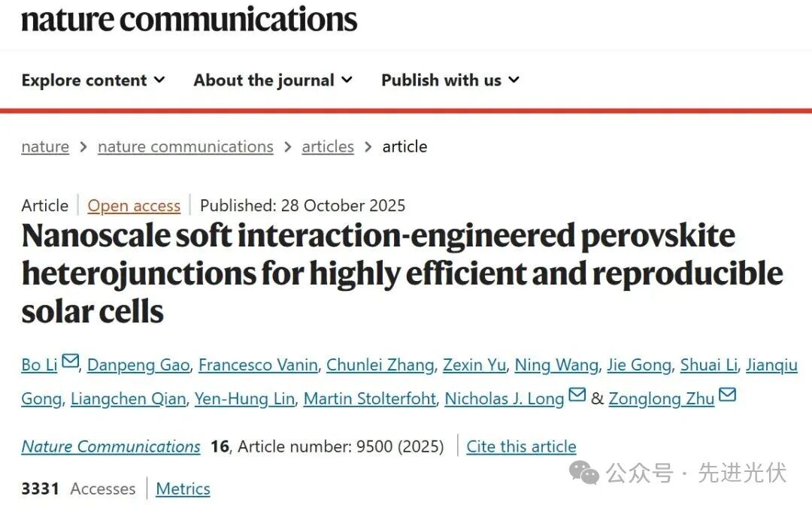This screenshot has width=812, height=505.
Task: Click the envelope icon beside Zonglong Zhu
Action: point(727,395)
